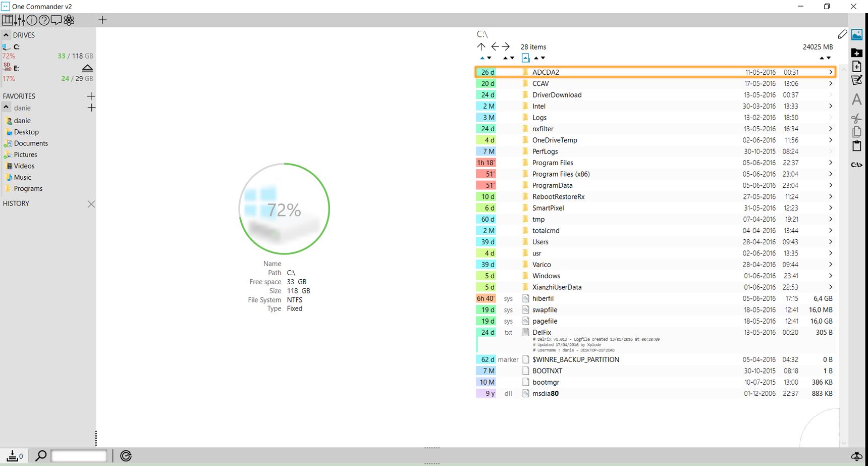
Task: Select the DelFix text file
Action: click(x=655, y=340)
